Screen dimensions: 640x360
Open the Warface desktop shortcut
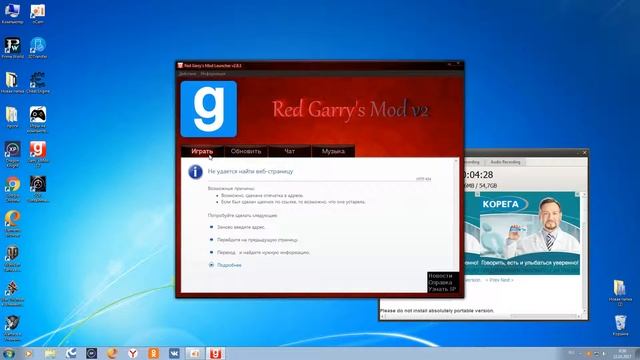[x=12, y=328]
